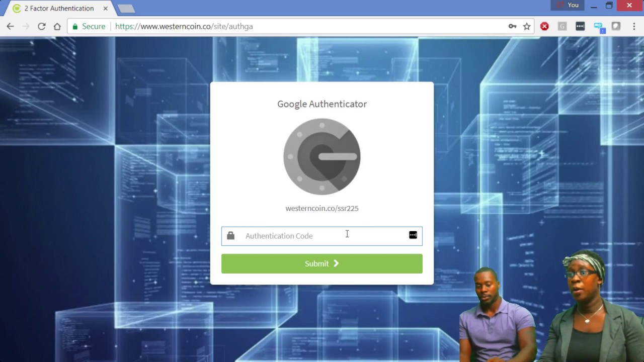The width and height of the screenshot is (644, 362).
Task: Open the black dots password-manager extension
Action: click(580, 26)
